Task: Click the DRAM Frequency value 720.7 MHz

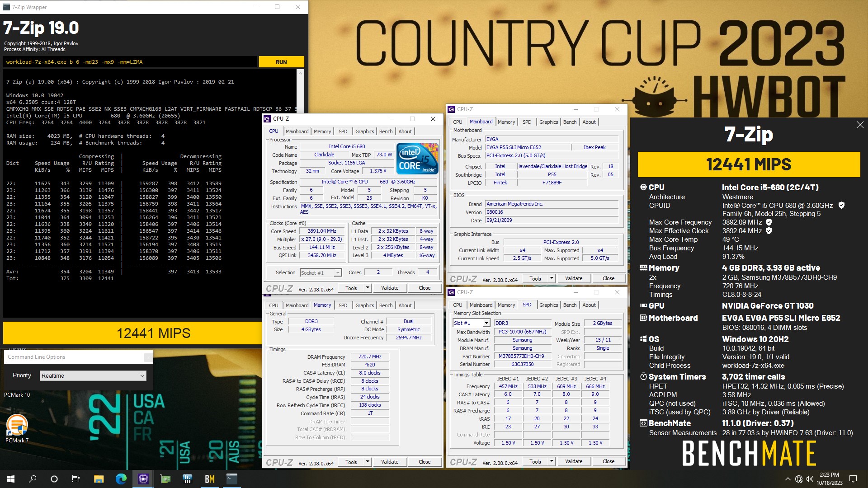Action: click(x=370, y=357)
